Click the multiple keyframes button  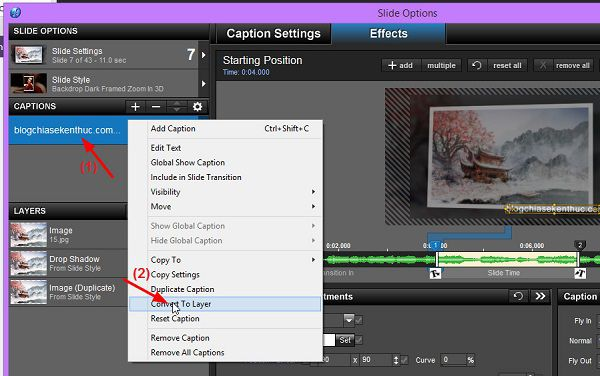tap(441, 65)
